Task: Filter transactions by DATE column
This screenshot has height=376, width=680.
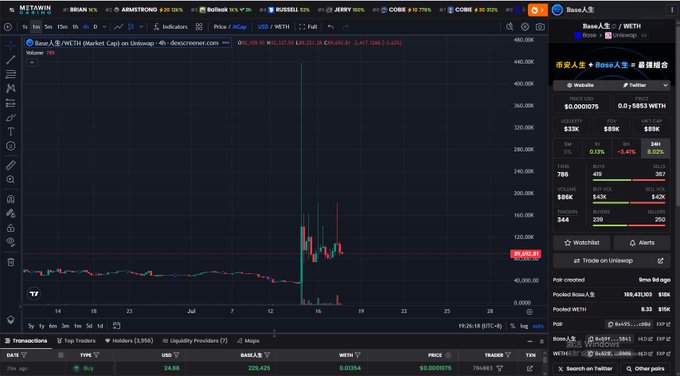Action: pyautogui.click(x=24, y=355)
